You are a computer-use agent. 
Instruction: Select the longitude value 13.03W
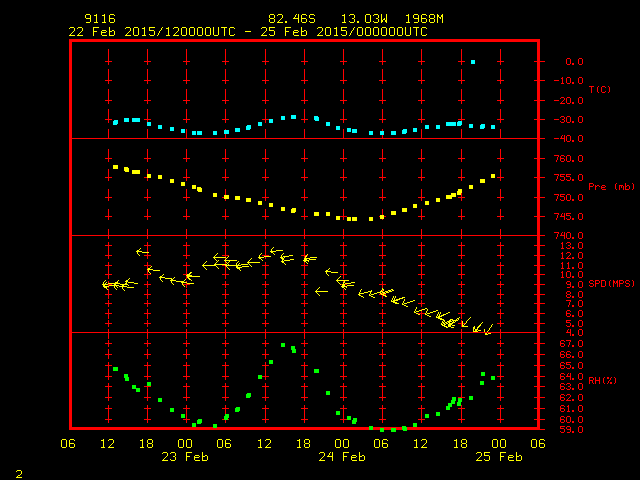click(364, 19)
